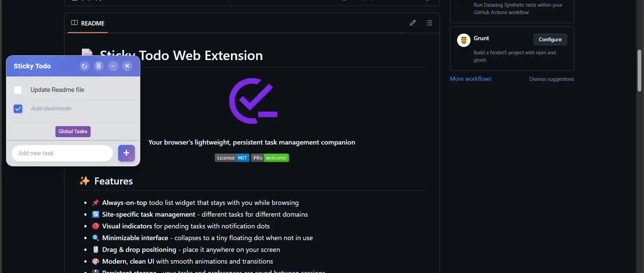Click the trash icon in Sticky Todo
The width and height of the screenshot is (644, 273).
click(99, 66)
